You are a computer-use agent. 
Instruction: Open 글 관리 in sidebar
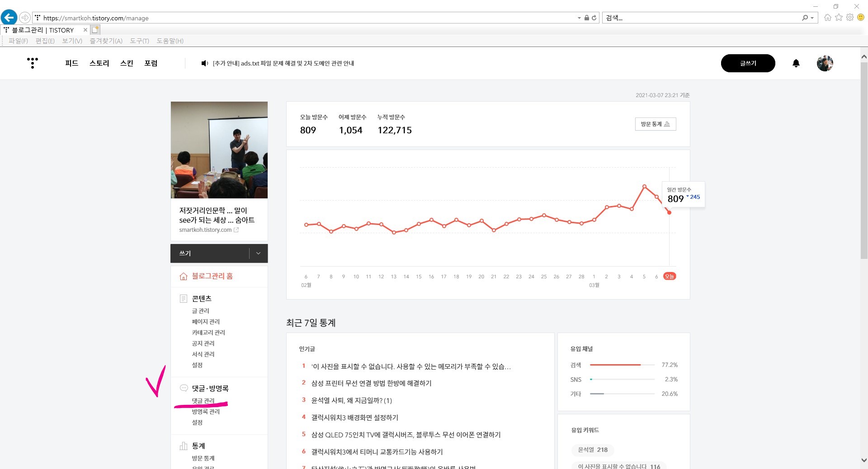(201, 311)
